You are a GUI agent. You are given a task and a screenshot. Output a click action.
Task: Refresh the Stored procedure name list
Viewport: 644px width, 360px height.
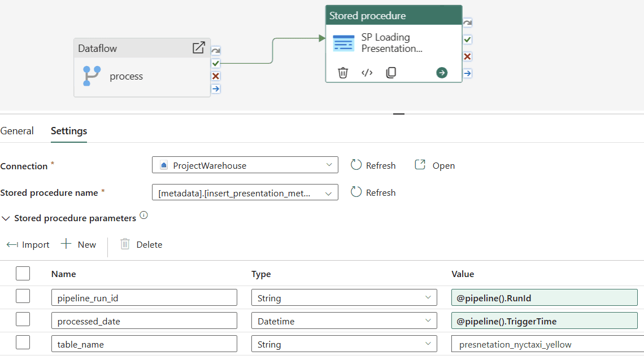373,192
